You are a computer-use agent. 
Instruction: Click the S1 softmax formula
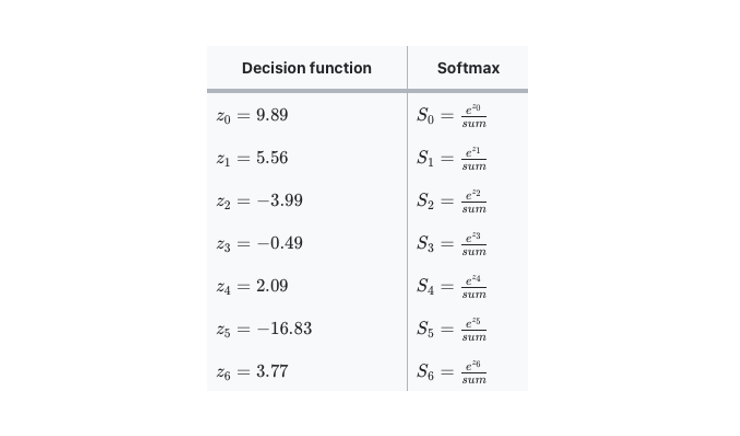click(x=452, y=158)
